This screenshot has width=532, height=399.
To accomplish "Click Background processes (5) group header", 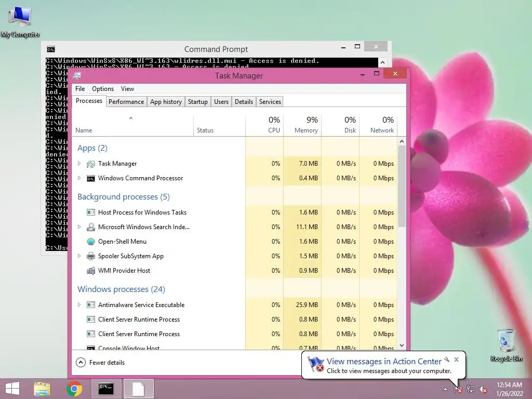I will coord(124,197).
